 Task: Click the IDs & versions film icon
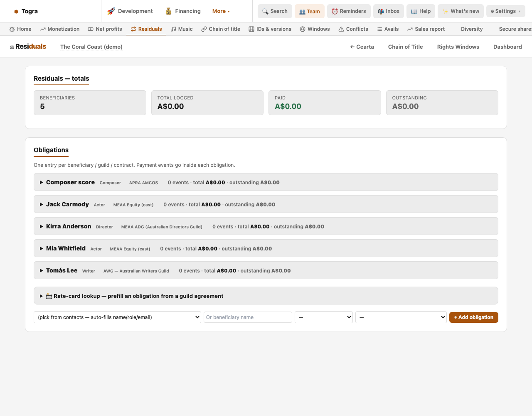pos(251,29)
